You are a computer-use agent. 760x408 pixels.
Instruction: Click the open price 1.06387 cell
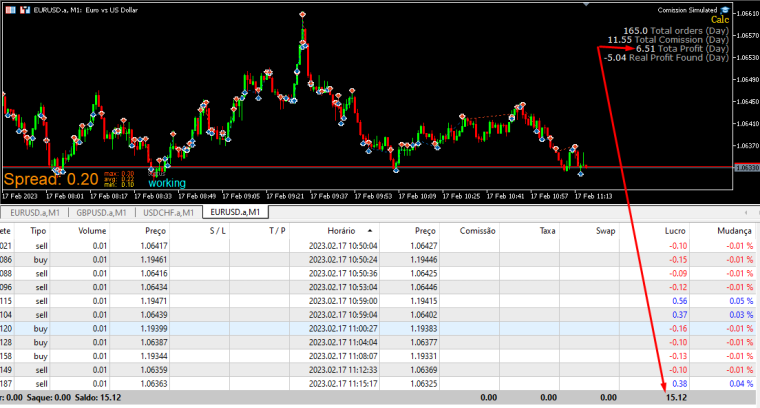(154, 342)
